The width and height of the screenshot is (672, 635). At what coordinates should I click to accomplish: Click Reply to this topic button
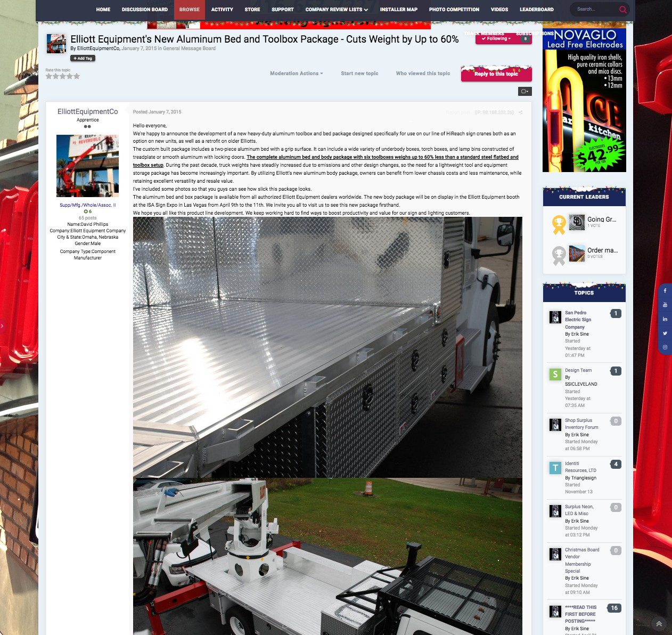(x=496, y=74)
